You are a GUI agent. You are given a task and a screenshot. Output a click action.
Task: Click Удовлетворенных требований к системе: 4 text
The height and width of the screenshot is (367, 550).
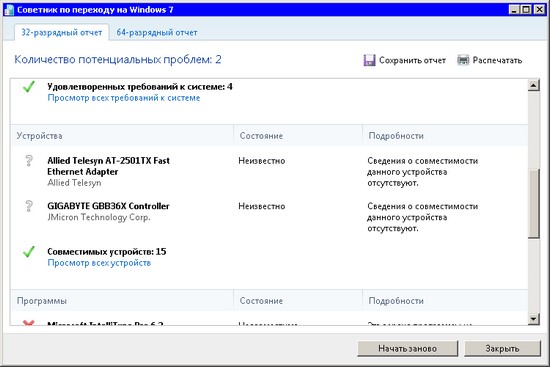(x=140, y=87)
